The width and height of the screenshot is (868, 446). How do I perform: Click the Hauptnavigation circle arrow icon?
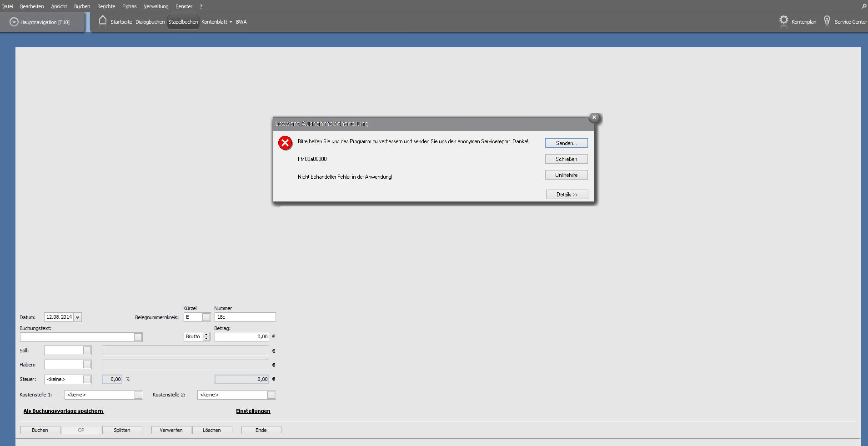click(x=14, y=22)
